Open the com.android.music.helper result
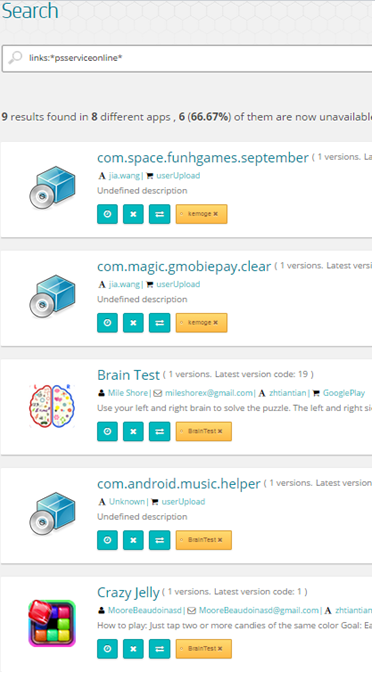The image size is (375, 682). click(179, 484)
